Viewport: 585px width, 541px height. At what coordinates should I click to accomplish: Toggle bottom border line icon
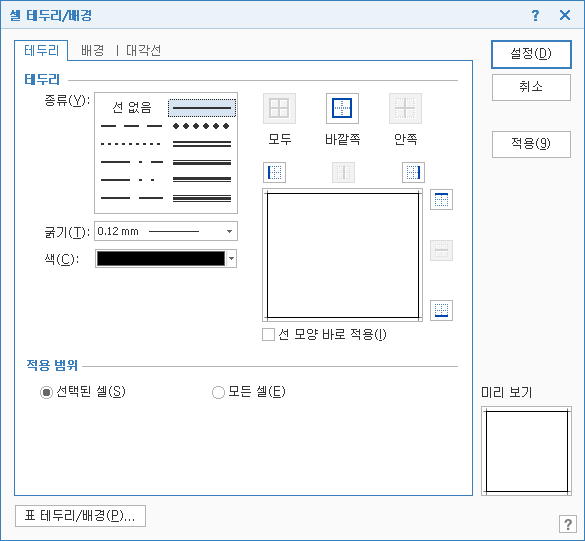441,310
